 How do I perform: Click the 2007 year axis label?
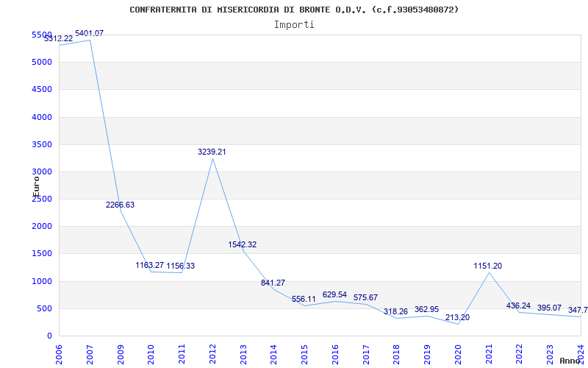pyautogui.click(x=90, y=354)
